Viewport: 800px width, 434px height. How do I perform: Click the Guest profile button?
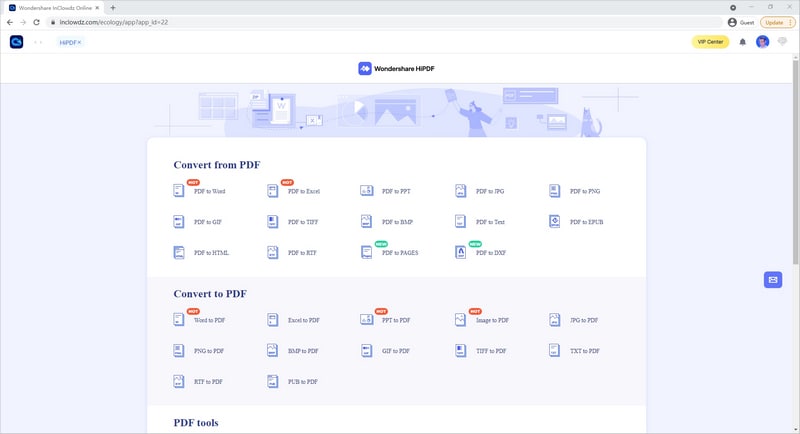(741, 22)
